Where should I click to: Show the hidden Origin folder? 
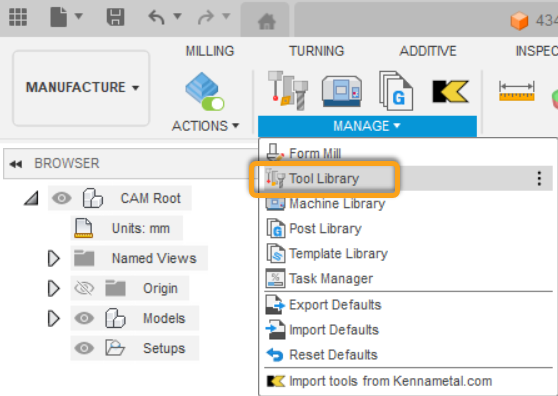(x=84, y=288)
